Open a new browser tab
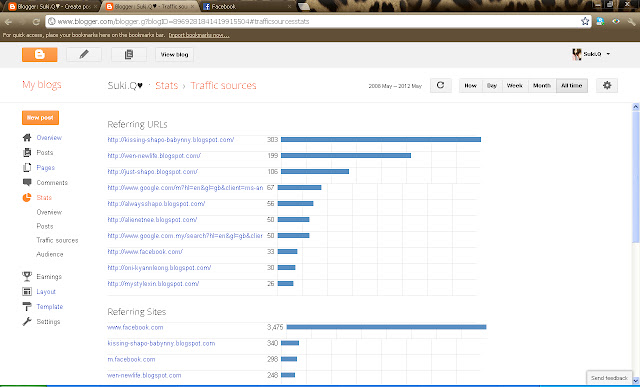Image resolution: width=640 pixels, height=387 pixels. coord(304,7)
